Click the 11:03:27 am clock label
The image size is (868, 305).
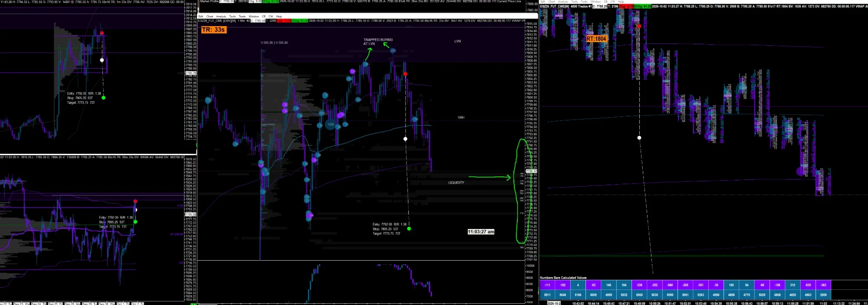coord(481,232)
